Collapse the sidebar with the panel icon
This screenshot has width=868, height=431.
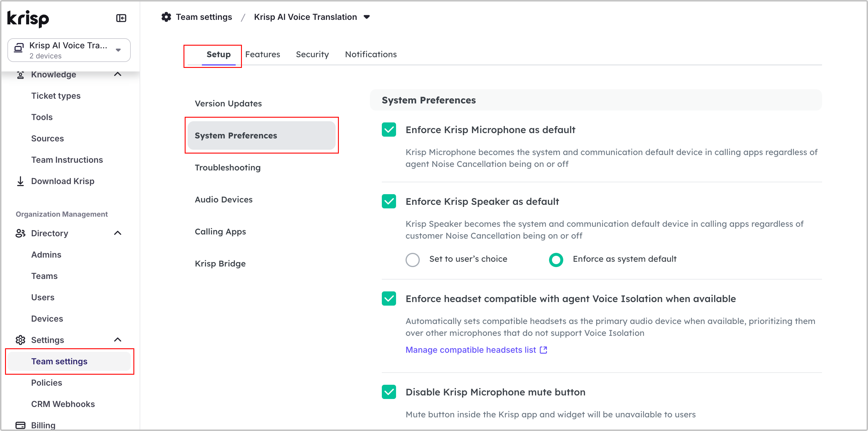121,18
